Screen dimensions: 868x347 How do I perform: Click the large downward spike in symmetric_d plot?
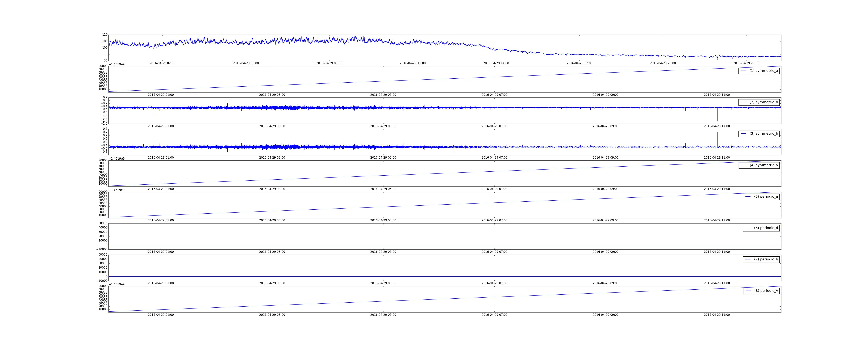tap(717, 114)
